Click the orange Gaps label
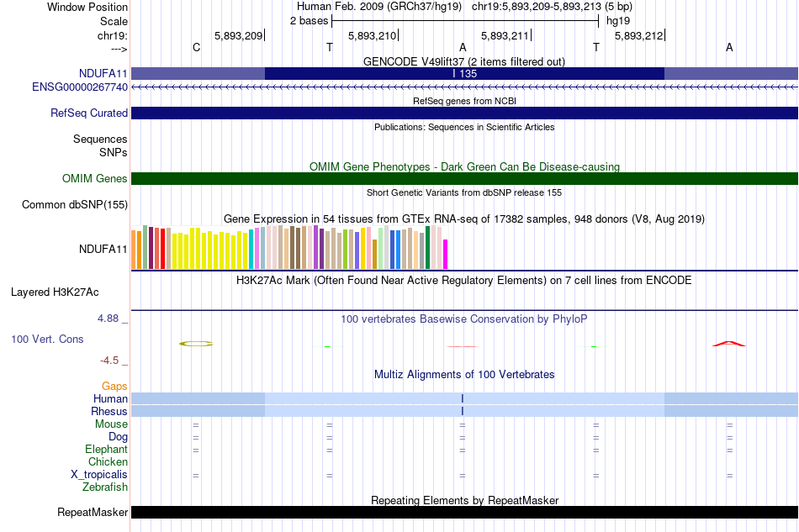The width and height of the screenshot is (799, 532). tap(114, 387)
